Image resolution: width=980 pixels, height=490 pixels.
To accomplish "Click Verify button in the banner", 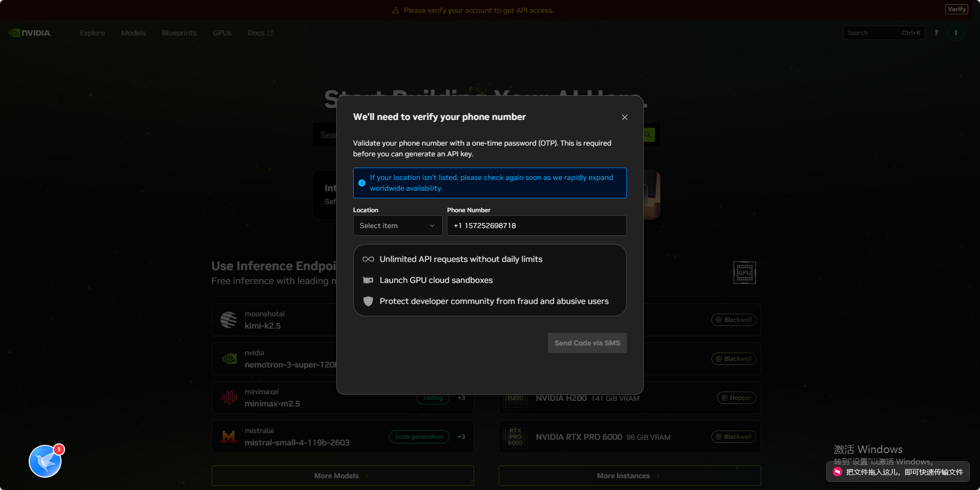I will click(x=956, y=9).
